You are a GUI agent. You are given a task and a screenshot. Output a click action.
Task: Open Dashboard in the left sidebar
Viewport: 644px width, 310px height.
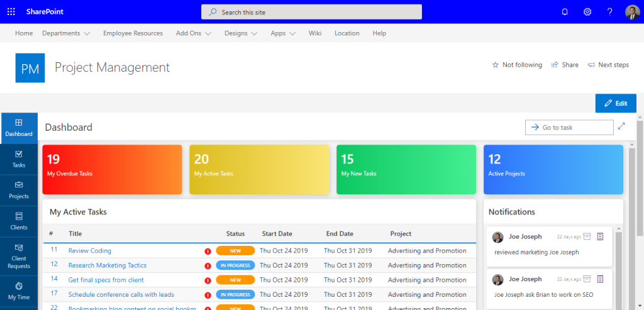click(x=19, y=128)
